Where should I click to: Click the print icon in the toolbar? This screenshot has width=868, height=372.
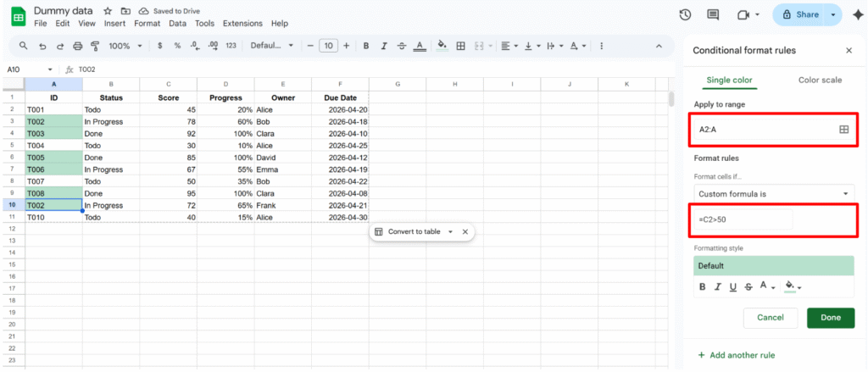click(78, 46)
